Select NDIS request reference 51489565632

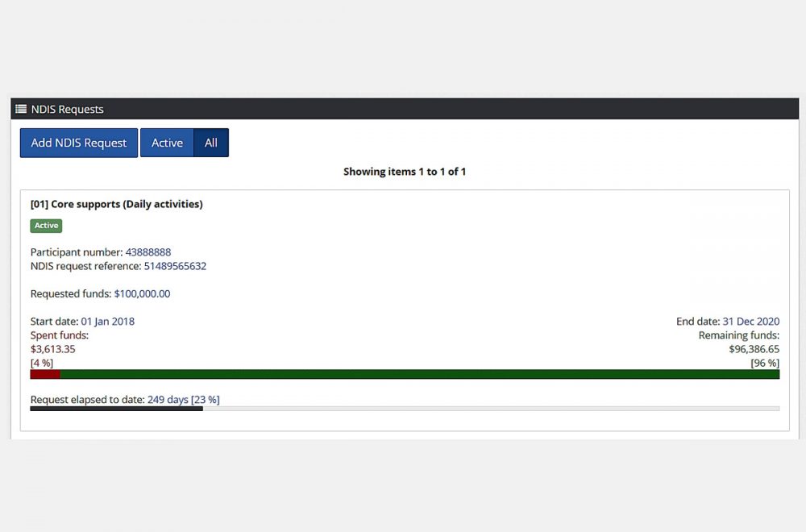[x=175, y=266]
